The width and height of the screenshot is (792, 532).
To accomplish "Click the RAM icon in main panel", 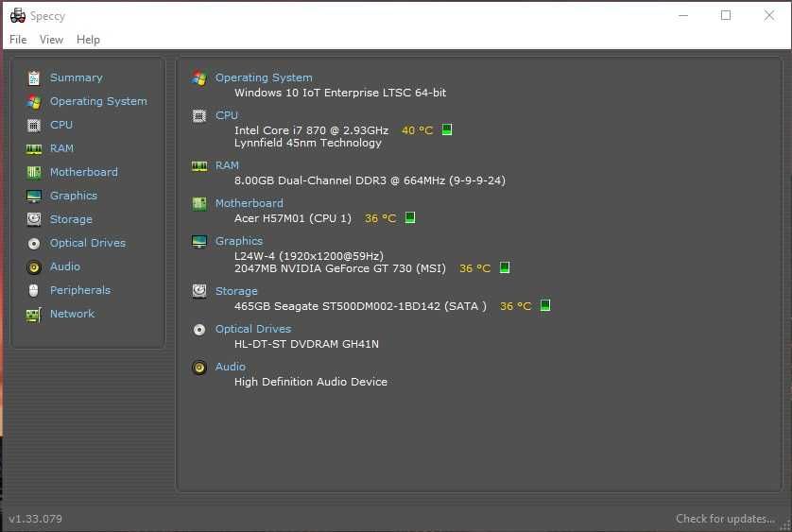I will 199,166.
